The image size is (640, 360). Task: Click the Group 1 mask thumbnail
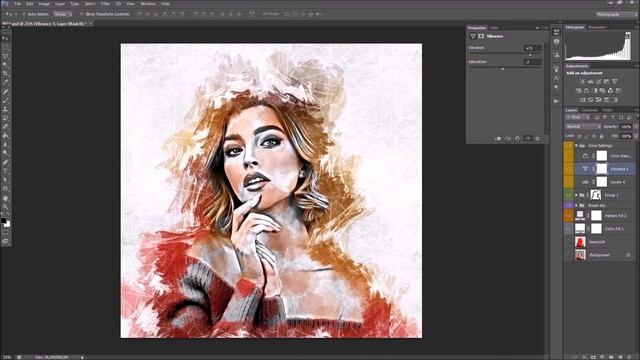596,195
